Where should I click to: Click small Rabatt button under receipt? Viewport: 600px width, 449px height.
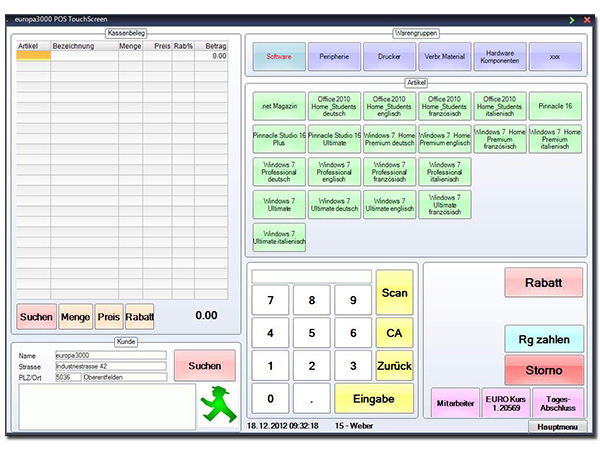140,317
